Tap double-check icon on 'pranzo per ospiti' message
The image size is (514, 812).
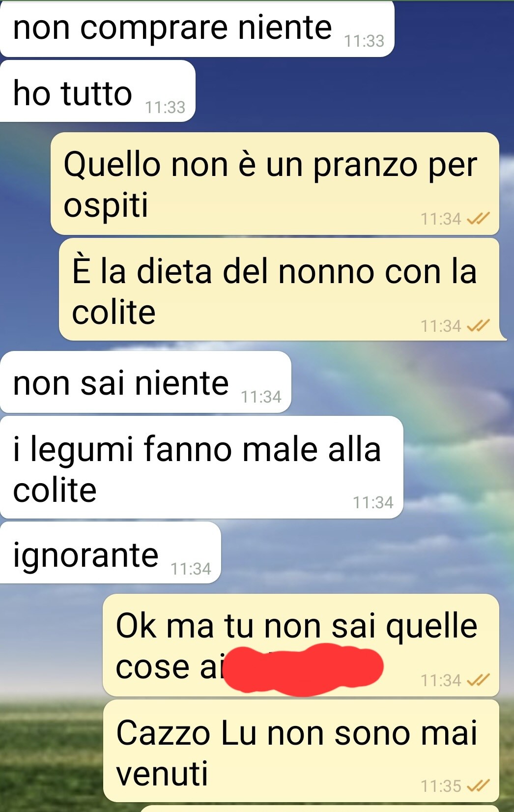pos(478,218)
